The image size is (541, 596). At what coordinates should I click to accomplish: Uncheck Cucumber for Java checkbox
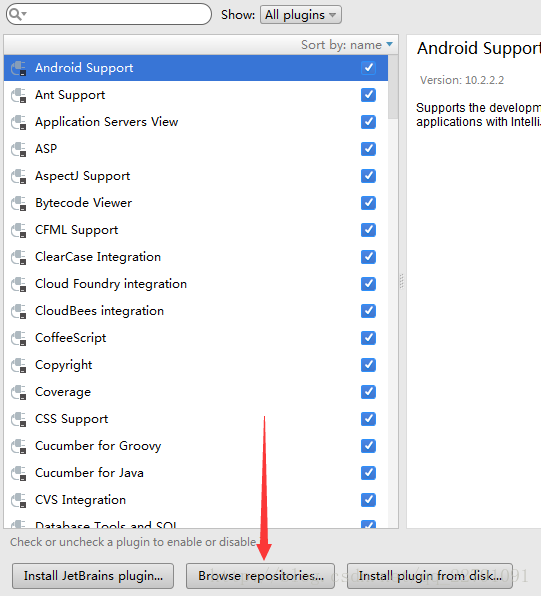(x=368, y=473)
